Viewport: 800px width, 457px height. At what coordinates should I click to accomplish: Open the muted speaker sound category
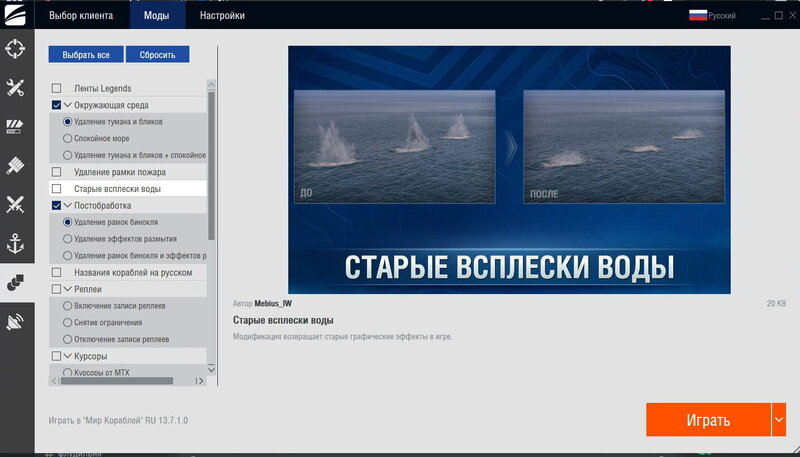[x=15, y=322]
